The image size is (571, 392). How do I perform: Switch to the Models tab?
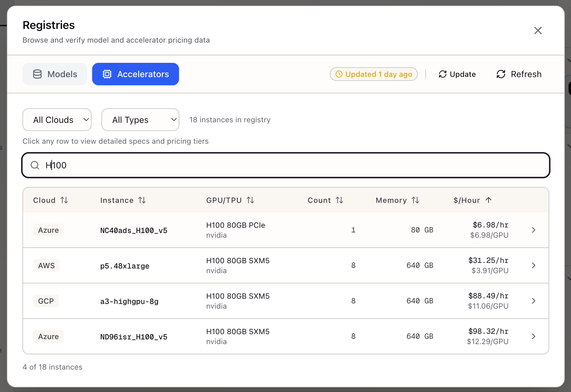click(x=55, y=74)
